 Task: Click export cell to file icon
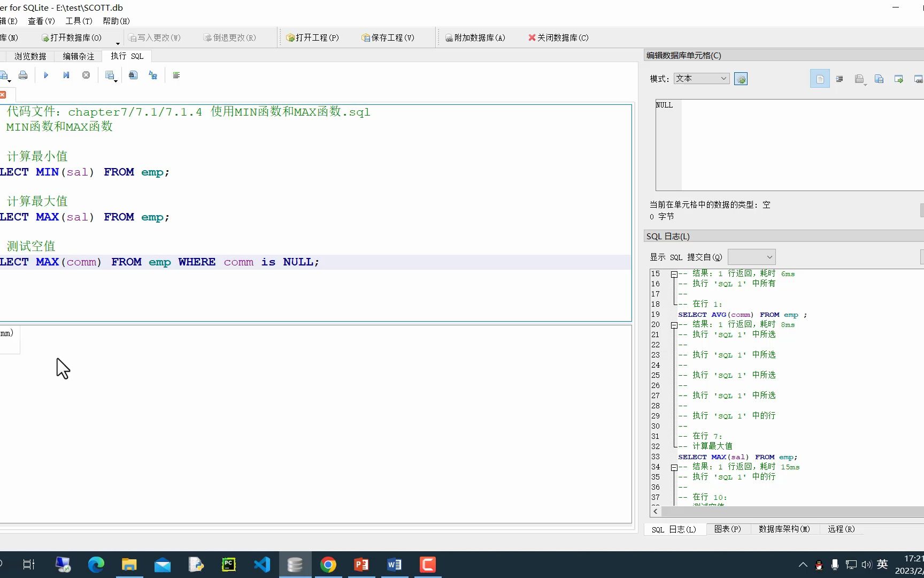point(879,79)
